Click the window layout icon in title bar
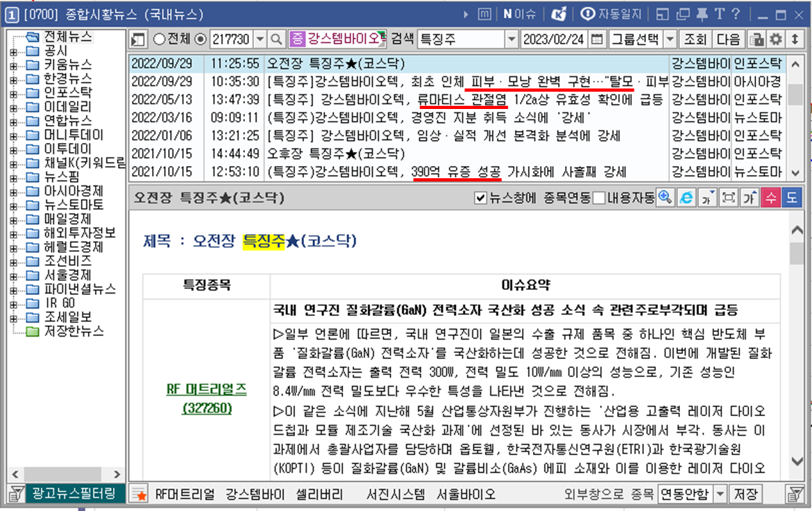This screenshot has width=812, height=511. pyautogui.click(x=663, y=14)
